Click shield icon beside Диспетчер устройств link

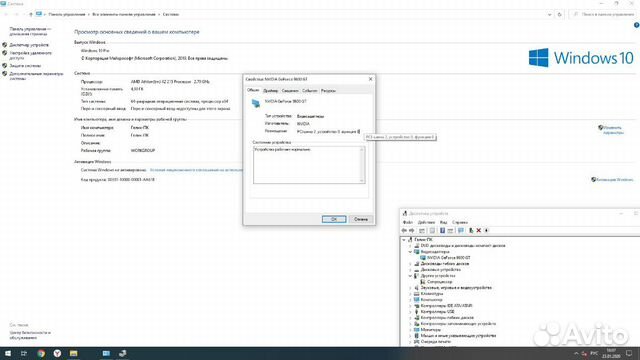(4, 44)
